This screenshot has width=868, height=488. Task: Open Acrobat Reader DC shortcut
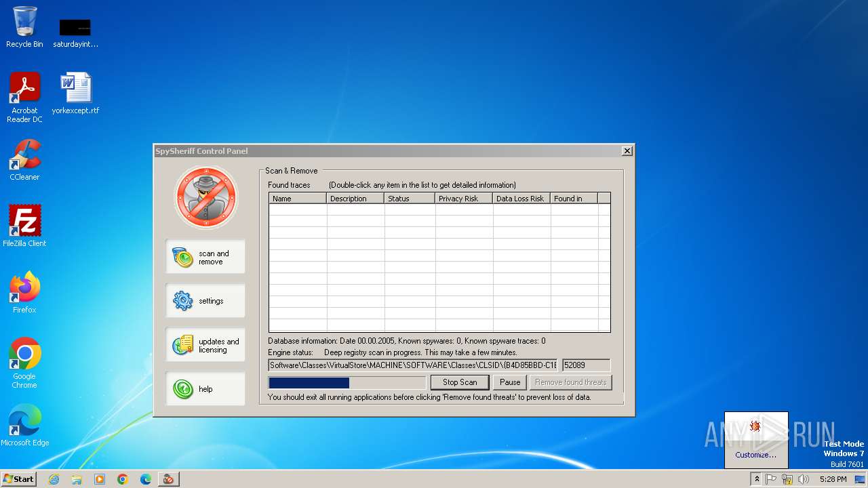pyautogui.click(x=24, y=98)
